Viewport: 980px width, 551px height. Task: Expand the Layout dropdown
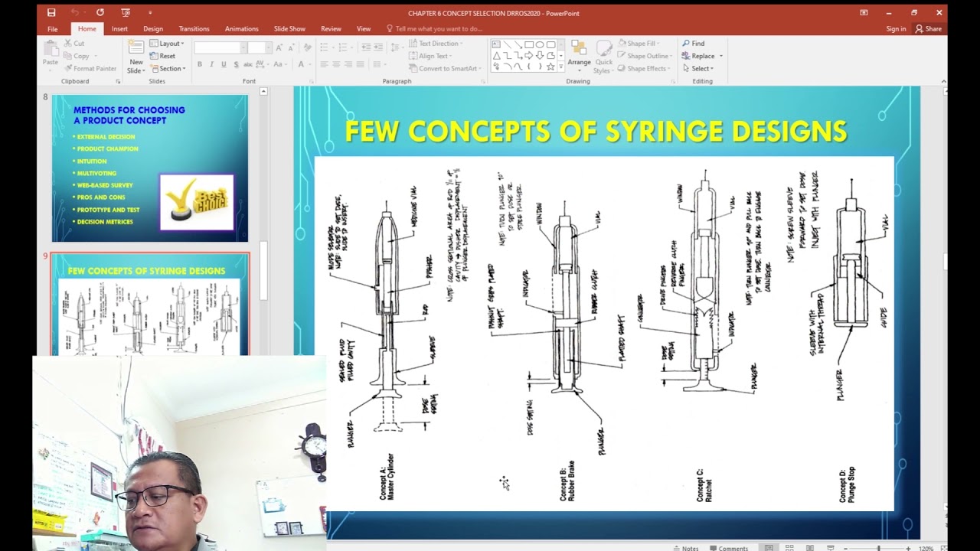tap(167, 44)
